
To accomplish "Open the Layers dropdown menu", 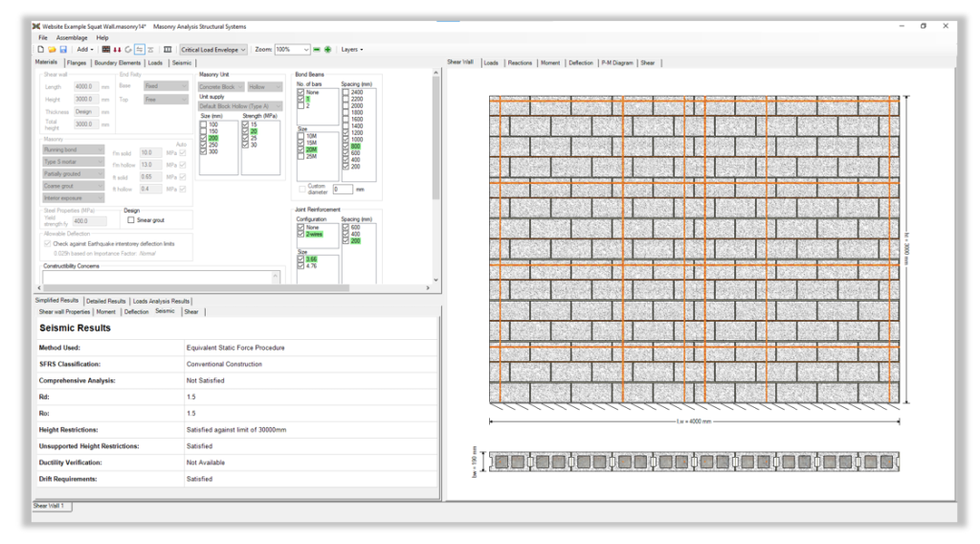I will [x=351, y=49].
